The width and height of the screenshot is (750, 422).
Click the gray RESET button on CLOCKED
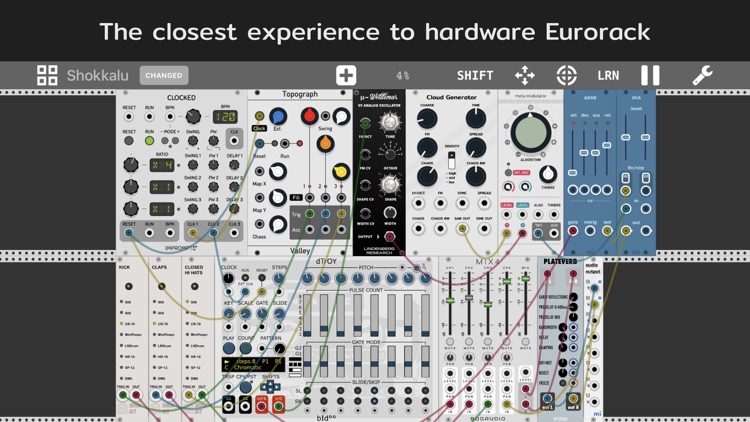pos(129,141)
